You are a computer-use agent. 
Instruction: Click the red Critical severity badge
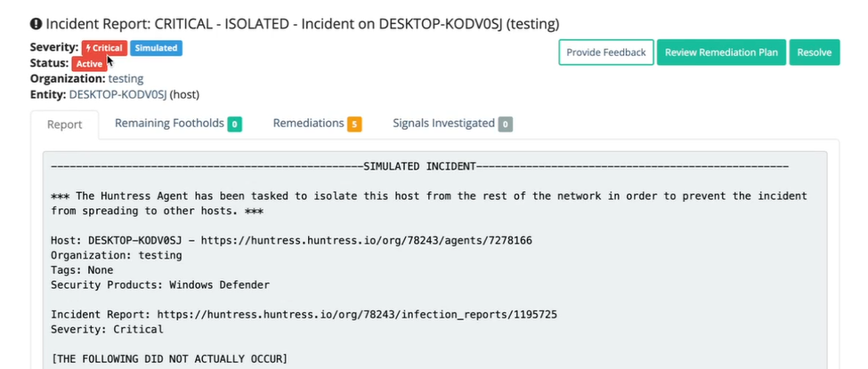point(104,48)
